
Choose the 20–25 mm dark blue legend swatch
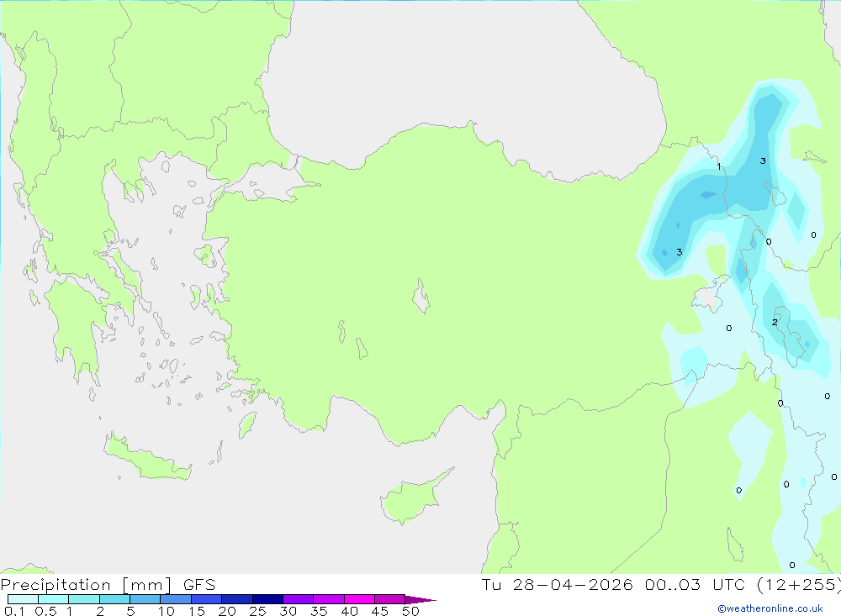(237, 599)
